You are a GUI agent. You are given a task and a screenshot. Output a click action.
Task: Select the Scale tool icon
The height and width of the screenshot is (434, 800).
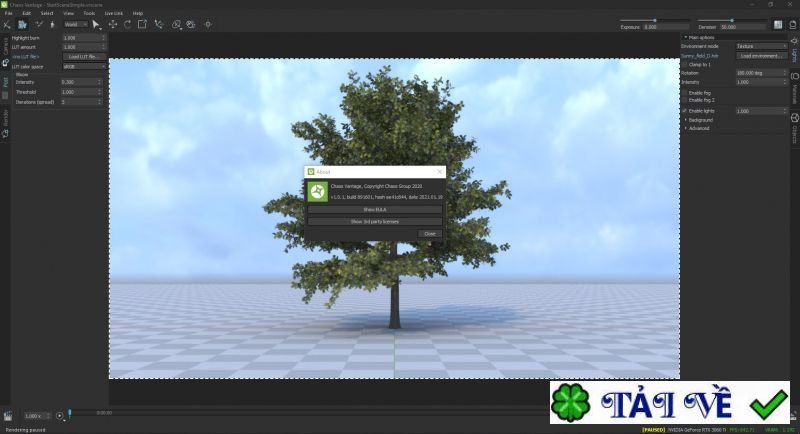pyautogui.click(x=143, y=24)
